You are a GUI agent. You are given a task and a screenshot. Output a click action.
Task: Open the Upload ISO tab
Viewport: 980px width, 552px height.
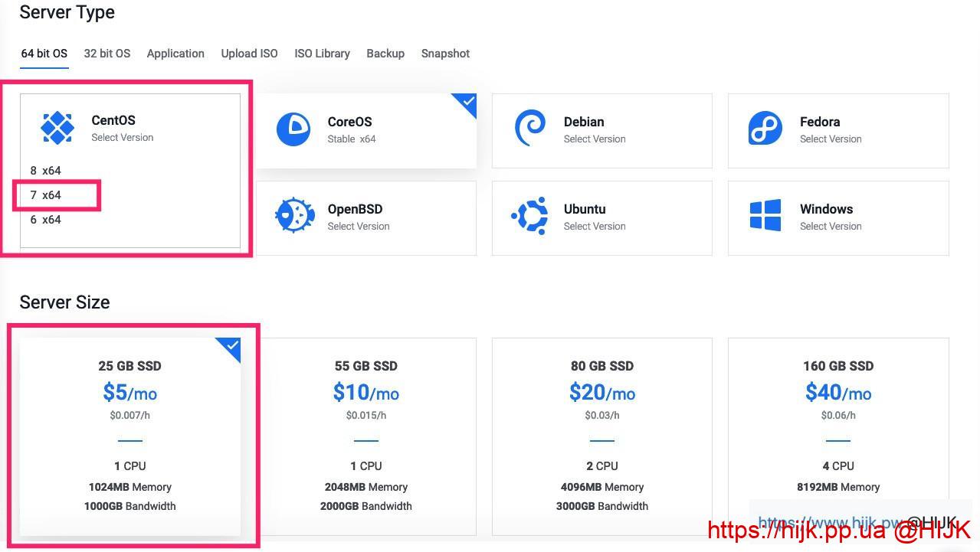pos(249,54)
